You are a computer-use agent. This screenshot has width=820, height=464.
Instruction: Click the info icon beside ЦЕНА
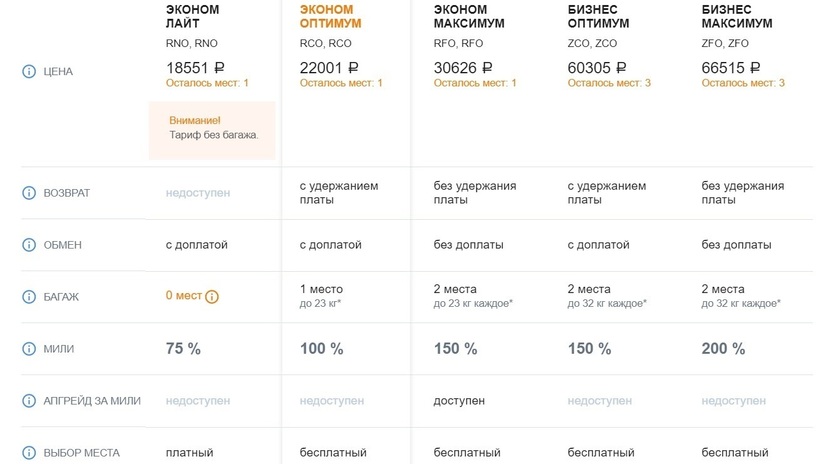[x=28, y=72]
